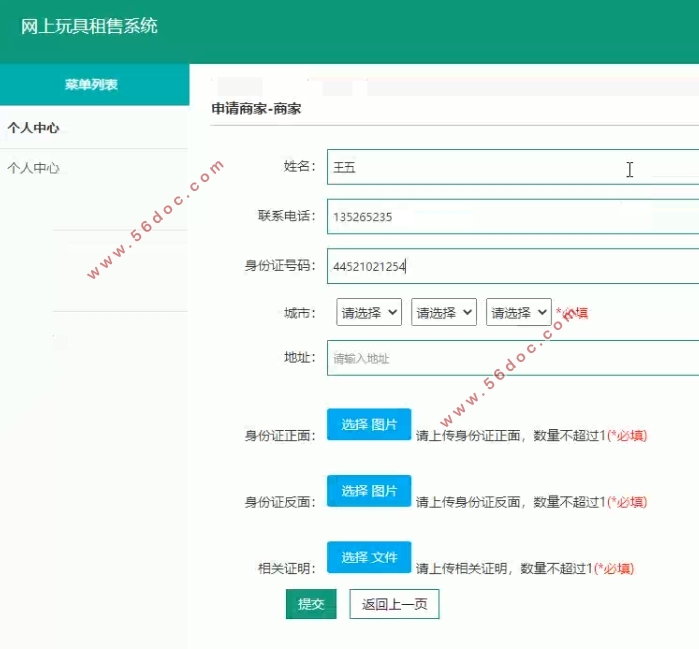Screen dimensions: 699x649
Task: Click the 姓名 input field containing 王五
Action: pyautogui.click(x=513, y=167)
